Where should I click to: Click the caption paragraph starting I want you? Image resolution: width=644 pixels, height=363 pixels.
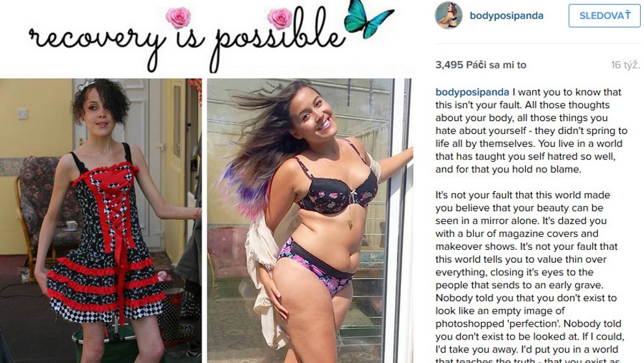click(x=532, y=130)
